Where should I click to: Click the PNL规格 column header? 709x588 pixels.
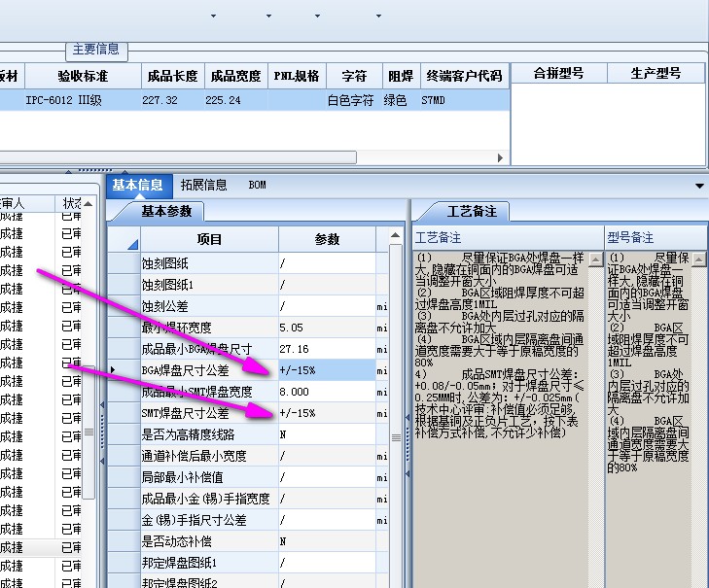click(x=297, y=76)
